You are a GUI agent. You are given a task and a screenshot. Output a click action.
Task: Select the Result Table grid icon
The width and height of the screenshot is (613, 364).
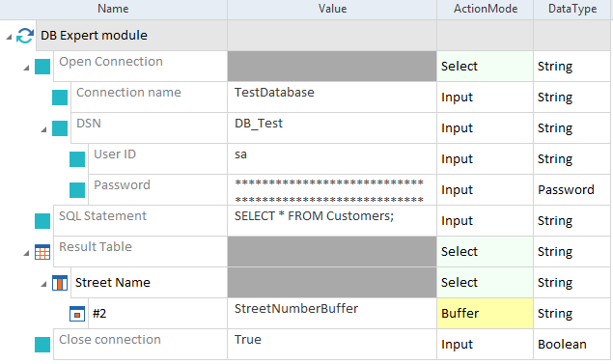42,252
